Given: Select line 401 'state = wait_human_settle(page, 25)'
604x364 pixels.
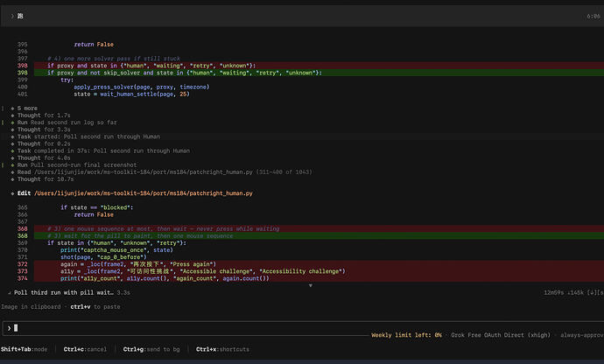Looking at the screenshot, I should click(131, 94).
